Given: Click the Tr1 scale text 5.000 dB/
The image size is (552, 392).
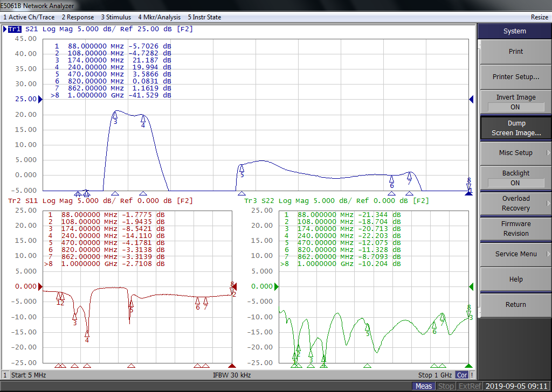Looking at the screenshot, I should tap(97, 29).
